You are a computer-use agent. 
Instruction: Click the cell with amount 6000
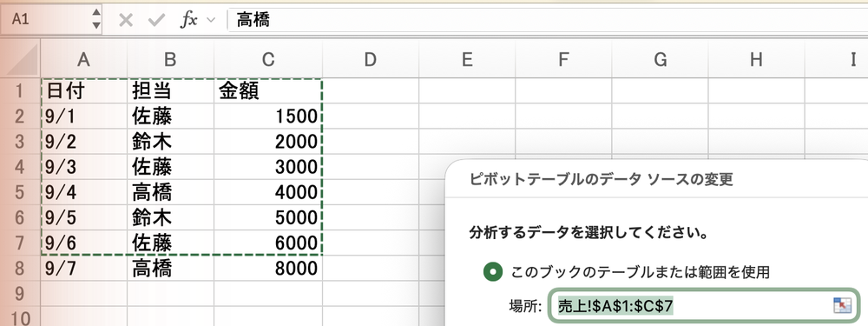(x=268, y=243)
